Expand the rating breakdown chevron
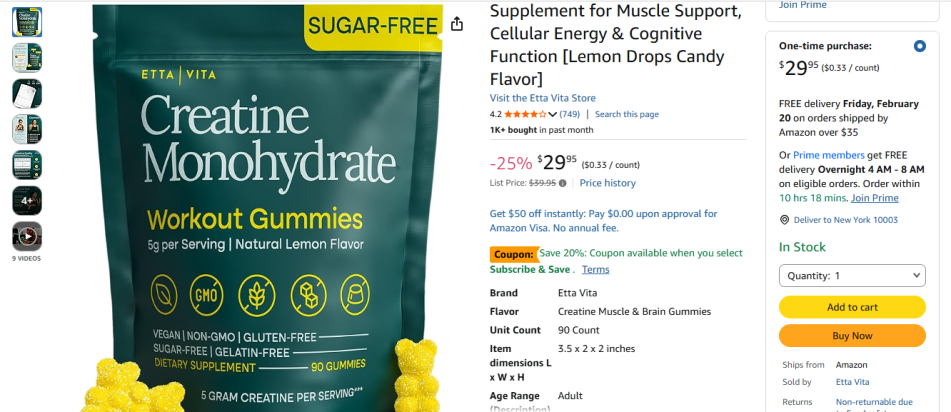 coord(552,115)
